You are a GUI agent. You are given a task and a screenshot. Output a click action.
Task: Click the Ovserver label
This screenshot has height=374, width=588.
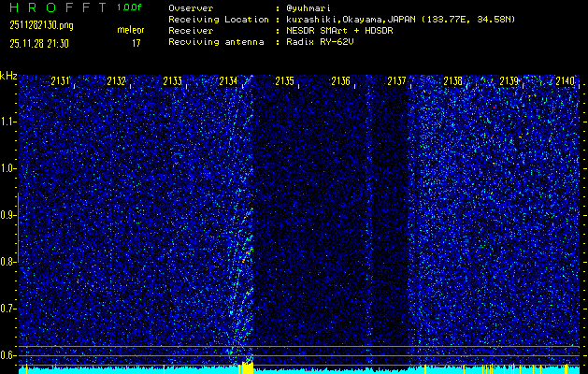point(191,8)
